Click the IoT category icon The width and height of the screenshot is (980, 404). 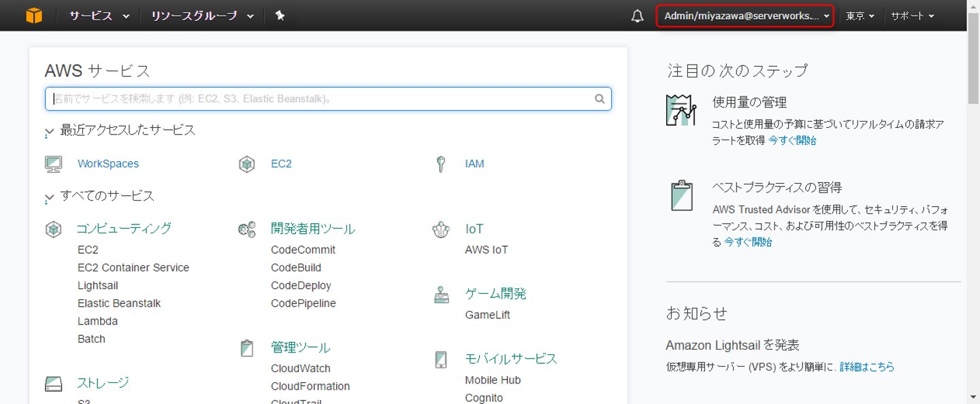pyautogui.click(x=441, y=229)
